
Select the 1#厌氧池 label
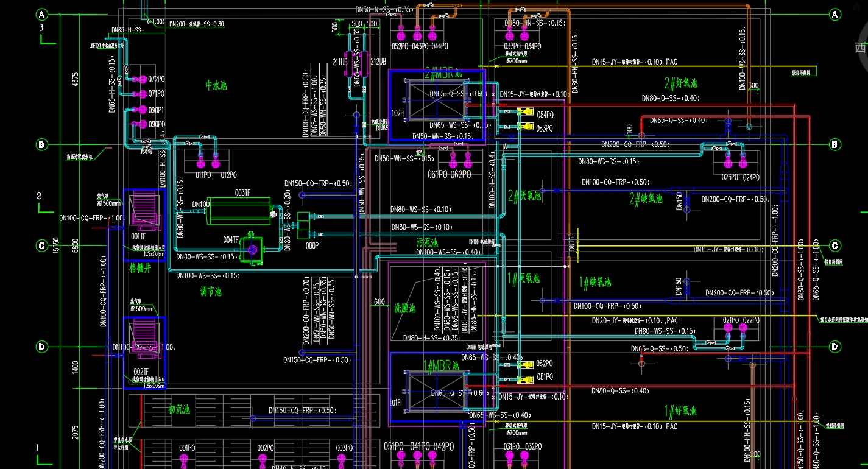524,278
